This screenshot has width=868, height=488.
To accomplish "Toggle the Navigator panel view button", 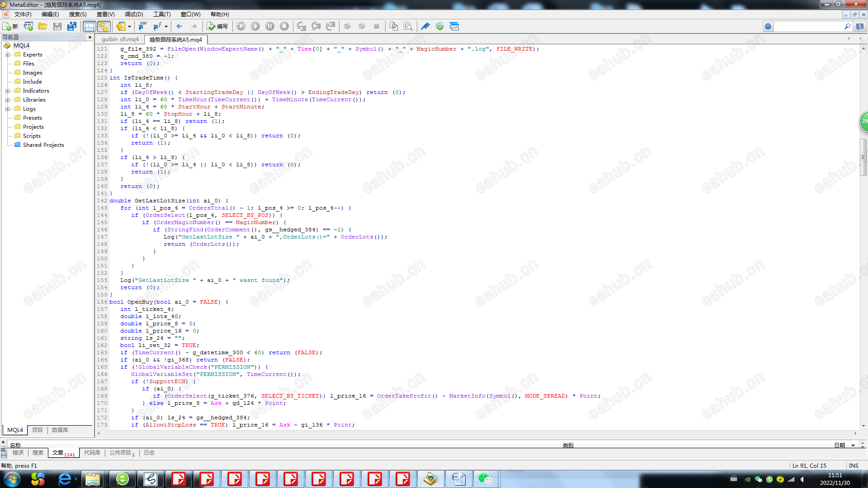I will tap(89, 26).
